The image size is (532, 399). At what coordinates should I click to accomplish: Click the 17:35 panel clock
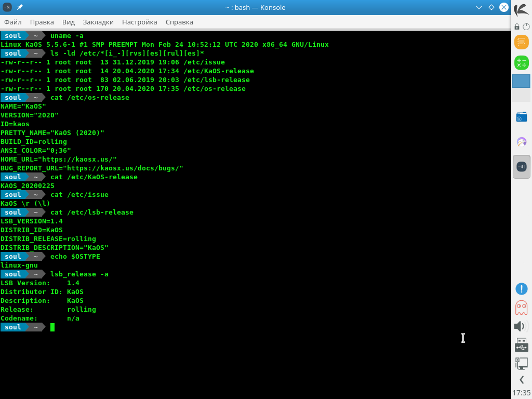[522, 393]
